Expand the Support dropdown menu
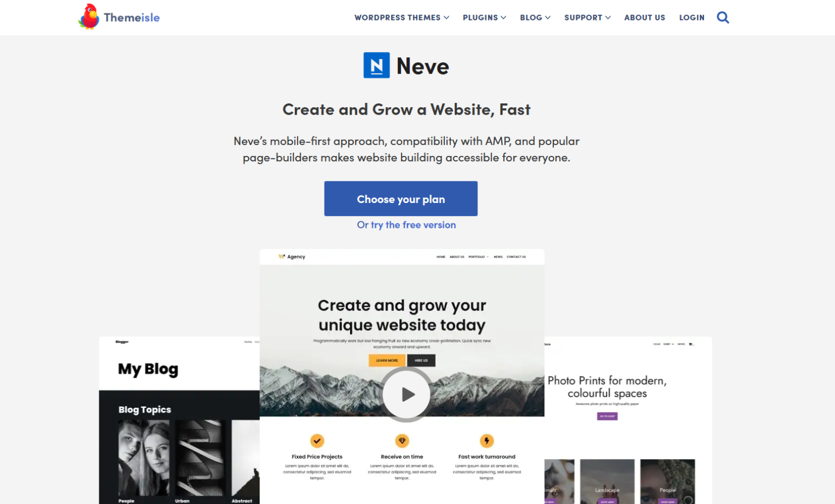This screenshot has height=504, width=835. click(x=587, y=17)
